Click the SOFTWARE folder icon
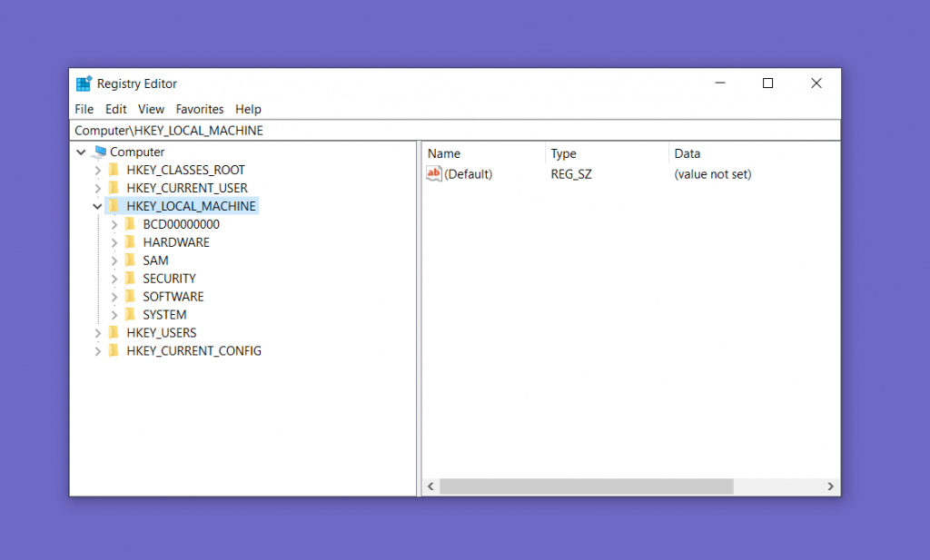Viewport: 930px width, 560px height. pyautogui.click(x=131, y=296)
